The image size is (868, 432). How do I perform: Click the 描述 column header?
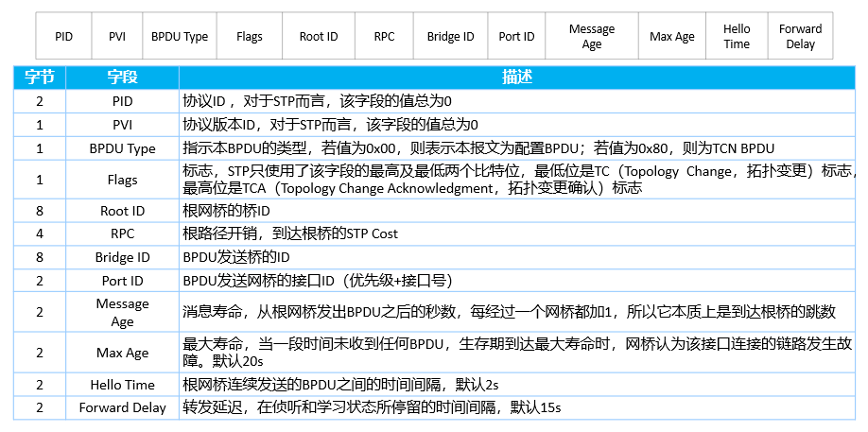click(517, 78)
